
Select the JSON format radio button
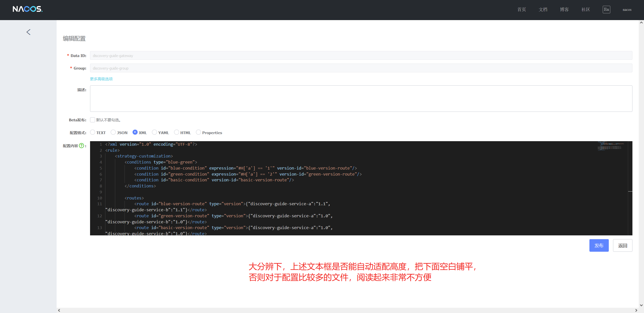click(113, 132)
